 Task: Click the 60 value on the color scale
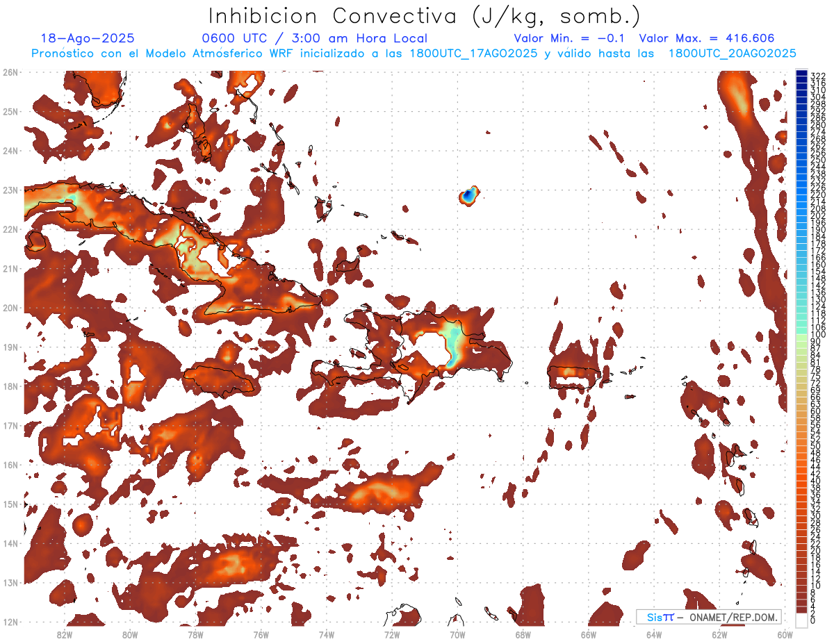816,411
